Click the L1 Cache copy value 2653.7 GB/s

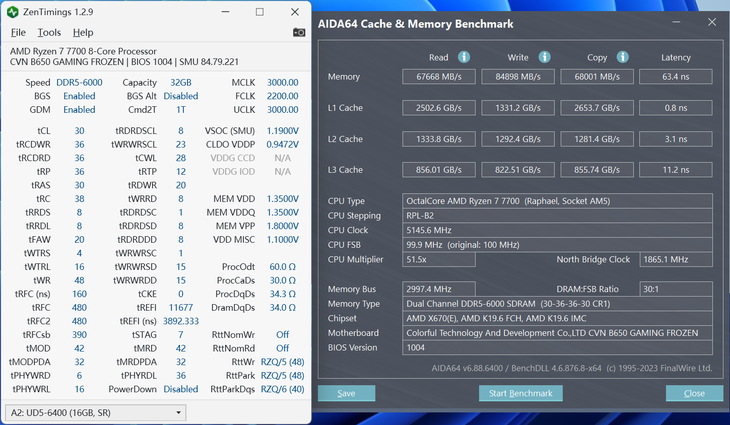tap(597, 108)
